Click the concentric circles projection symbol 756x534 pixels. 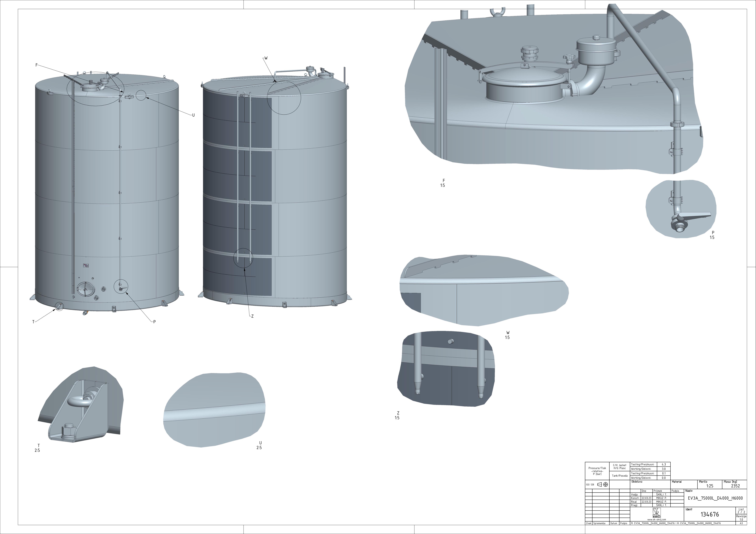(605, 485)
